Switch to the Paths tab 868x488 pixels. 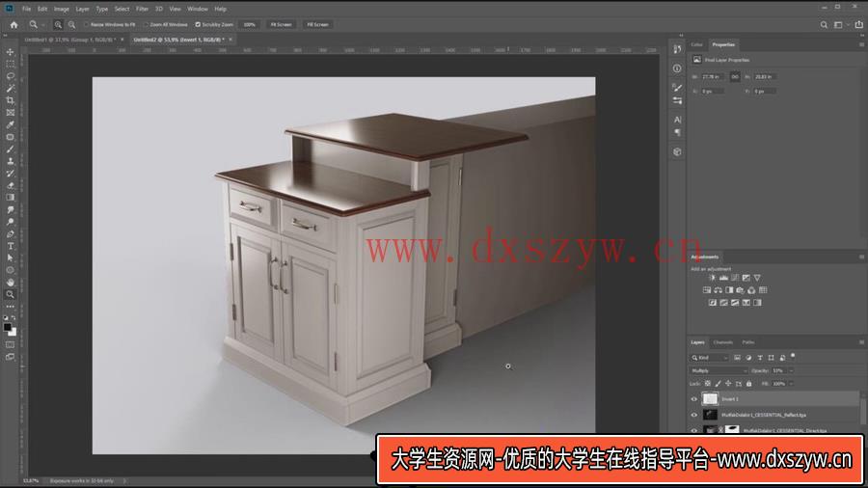tap(748, 342)
